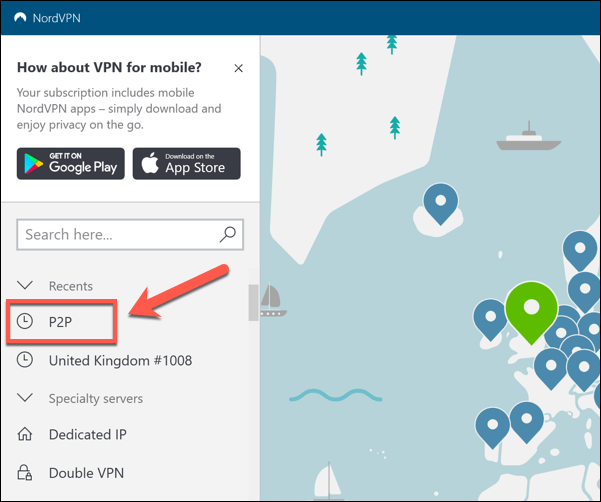The image size is (601, 502).
Task: Click the blue pin on the northern island
Action: [440, 204]
